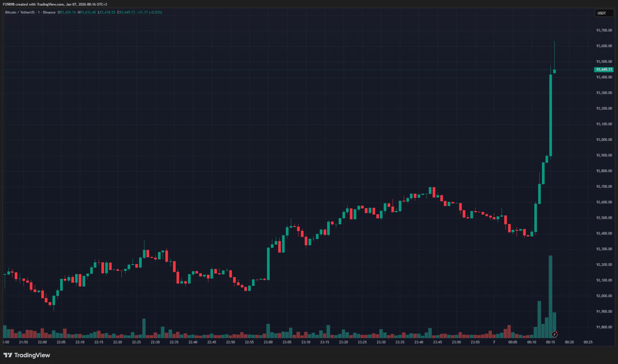Click the Close value C93,449.73 in legend
This screenshot has height=364, width=618.
(x=126, y=12)
